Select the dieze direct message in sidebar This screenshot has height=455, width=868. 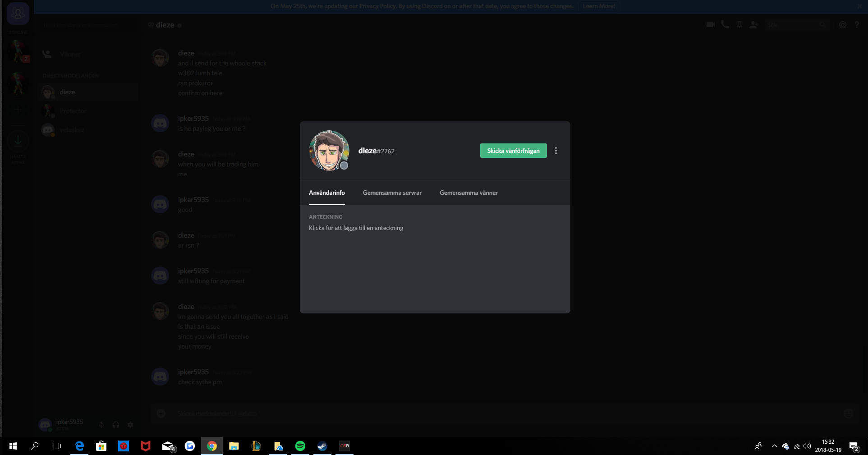pos(88,92)
